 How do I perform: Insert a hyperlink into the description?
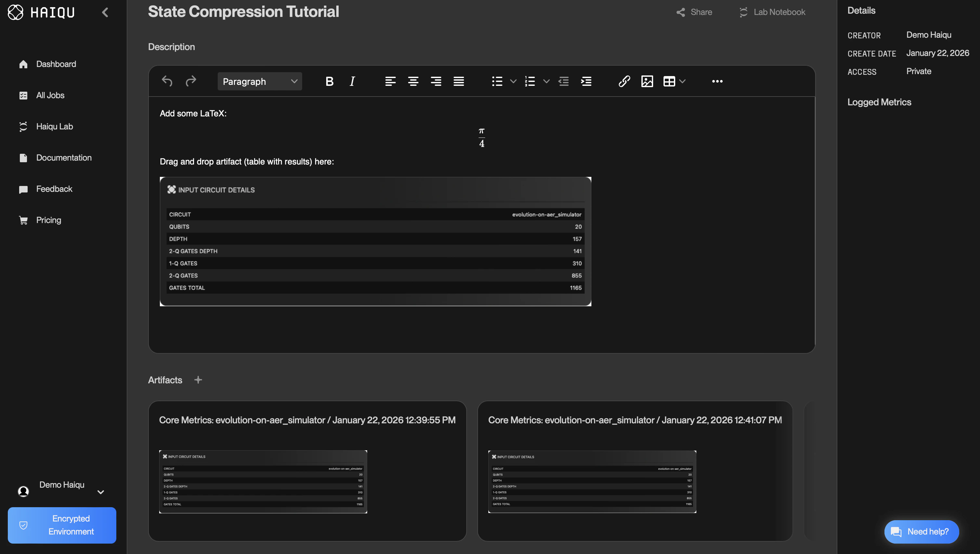click(x=624, y=81)
